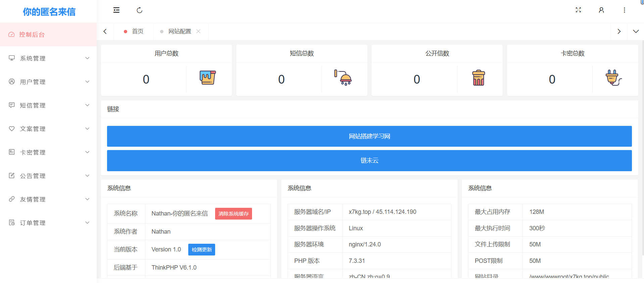Click '128M' memory value

537,212
